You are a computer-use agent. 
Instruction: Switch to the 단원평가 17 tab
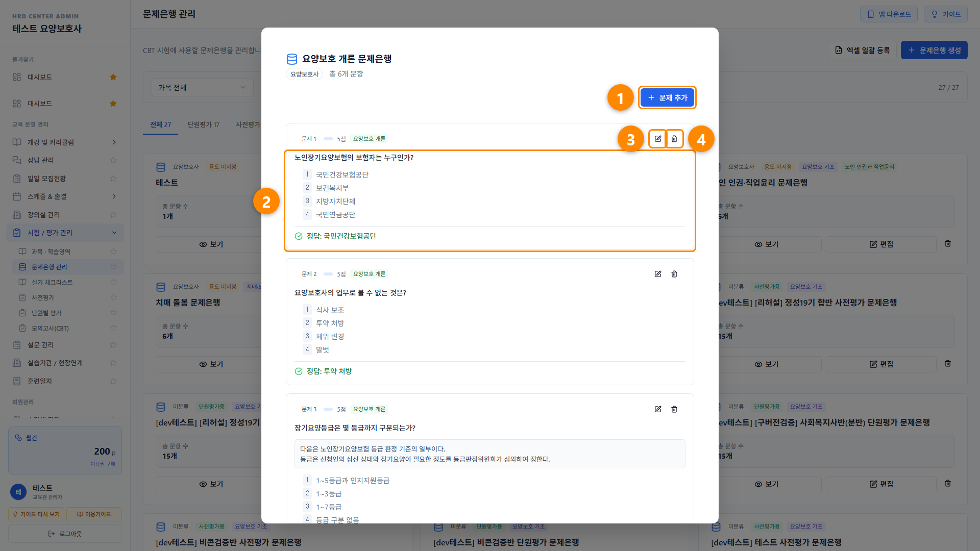click(203, 124)
